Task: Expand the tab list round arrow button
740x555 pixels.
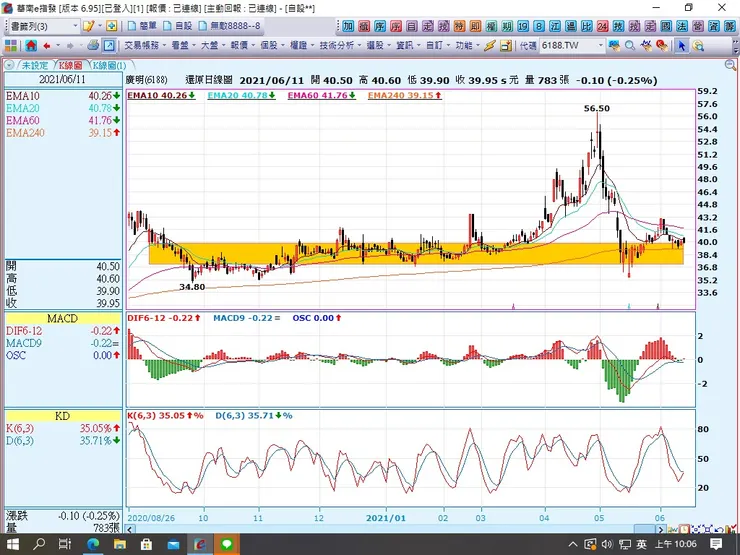Action: pyautogui.click(x=9, y=65)
